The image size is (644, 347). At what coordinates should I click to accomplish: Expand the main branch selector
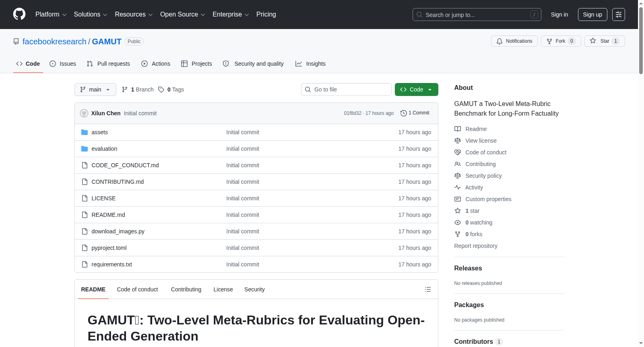[x=95, y=89]
